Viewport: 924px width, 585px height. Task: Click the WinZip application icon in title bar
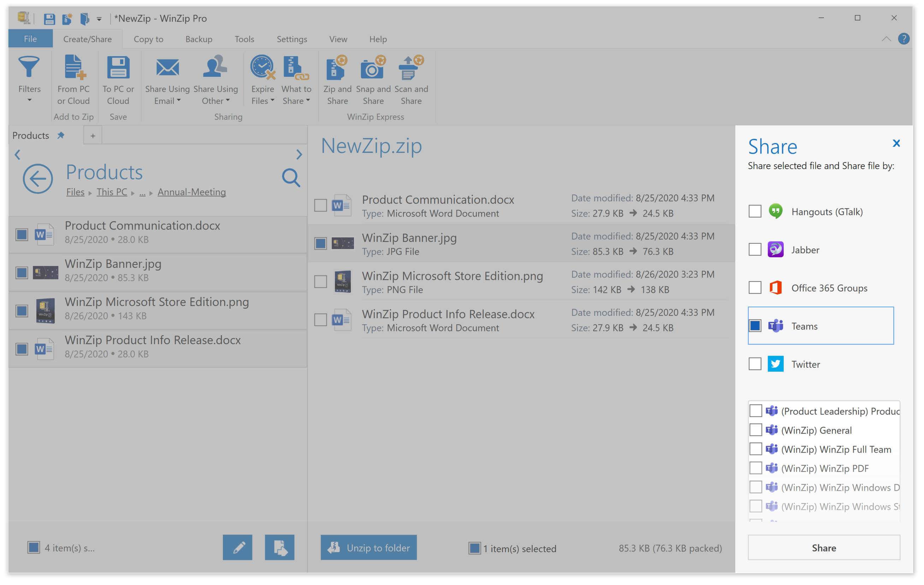[24, 18]
